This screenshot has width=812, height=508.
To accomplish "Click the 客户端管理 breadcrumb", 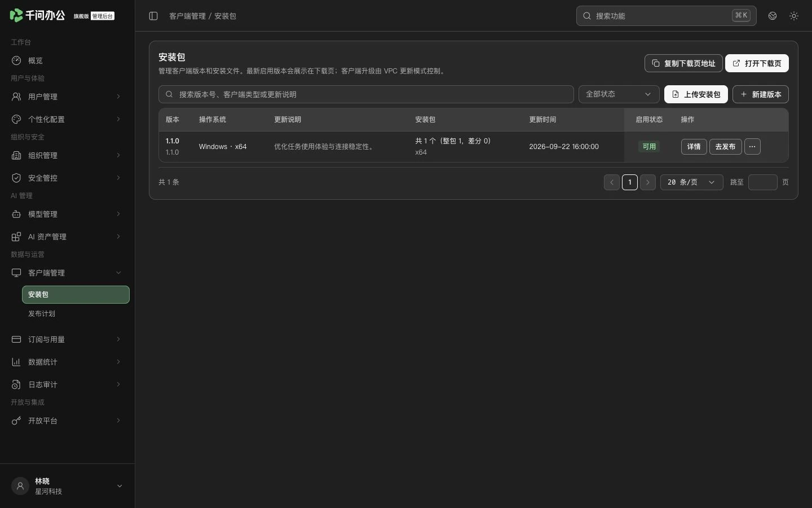I will [x=187, y=16].
